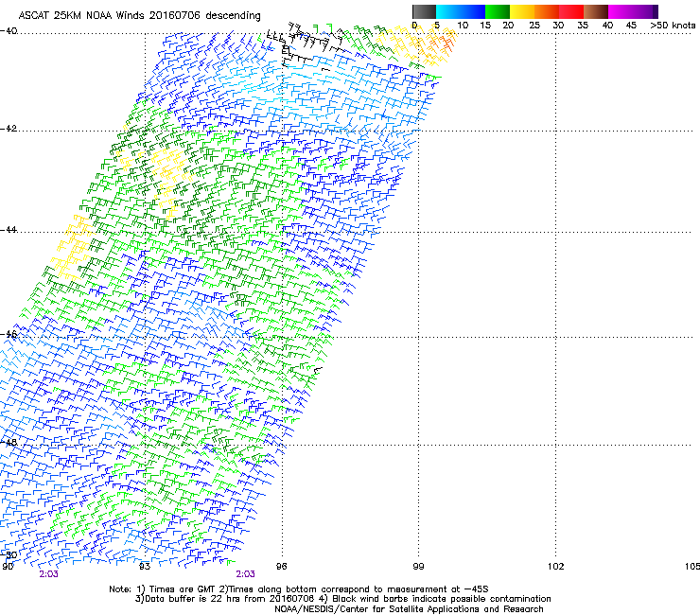Click the '-48' latitude axis label

(9, 443)
